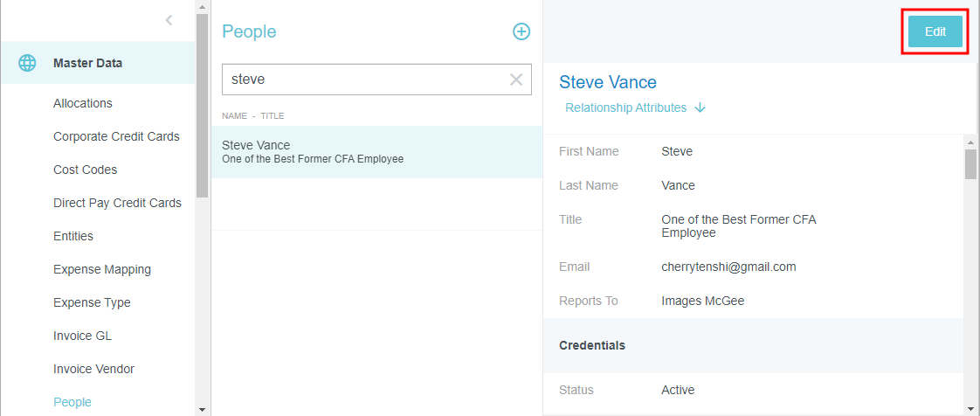Expand Relationship Attributes section
The image size is (980, 416).
[625, 108]
